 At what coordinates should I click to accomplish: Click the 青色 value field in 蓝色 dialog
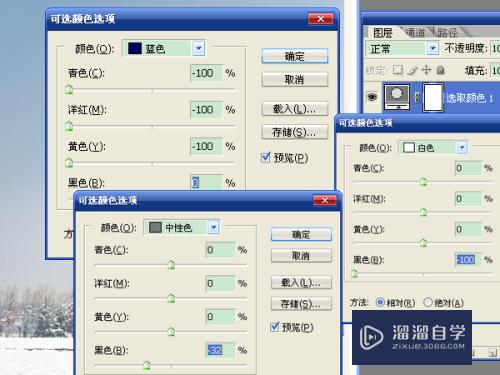[206, 73]
